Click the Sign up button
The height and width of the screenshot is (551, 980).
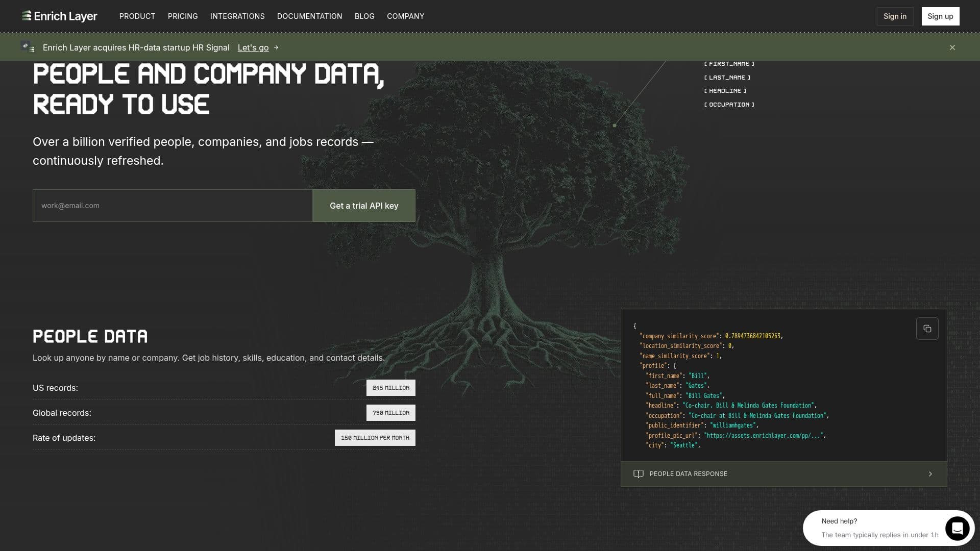click(940, 16)
